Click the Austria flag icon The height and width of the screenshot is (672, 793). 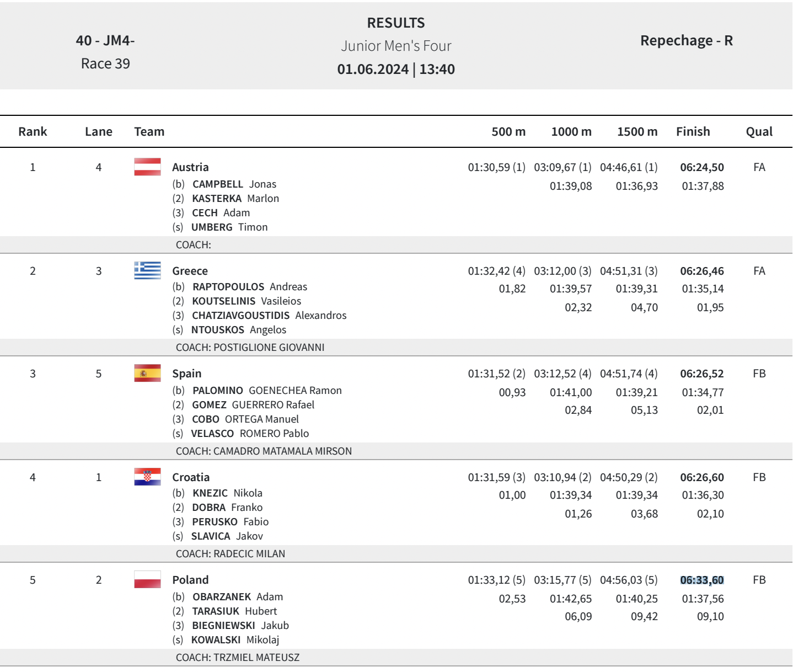[147, 167]
